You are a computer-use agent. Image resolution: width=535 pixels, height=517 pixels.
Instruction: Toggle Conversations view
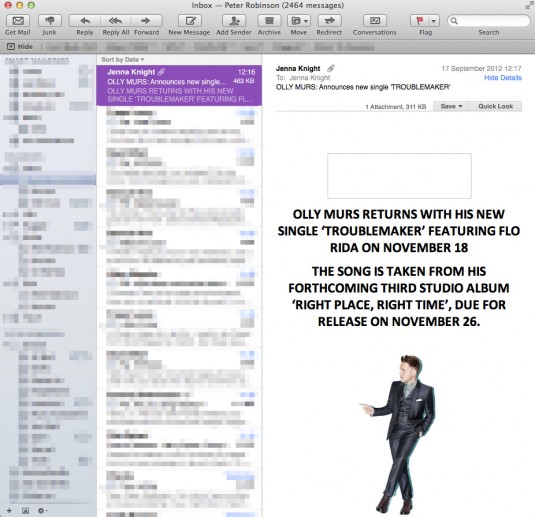click(375, 21)
